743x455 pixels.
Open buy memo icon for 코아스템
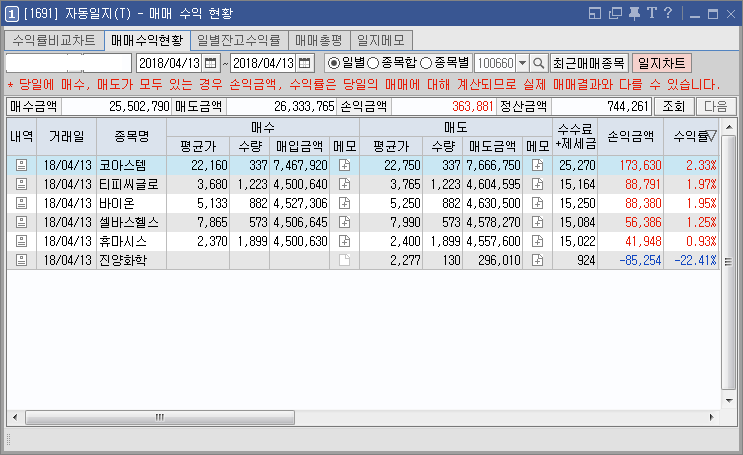[x=344, y=165]
